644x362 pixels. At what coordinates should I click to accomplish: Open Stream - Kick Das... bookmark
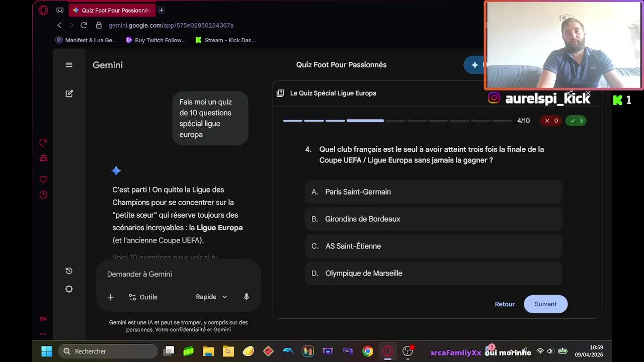[x=225, y=40]
